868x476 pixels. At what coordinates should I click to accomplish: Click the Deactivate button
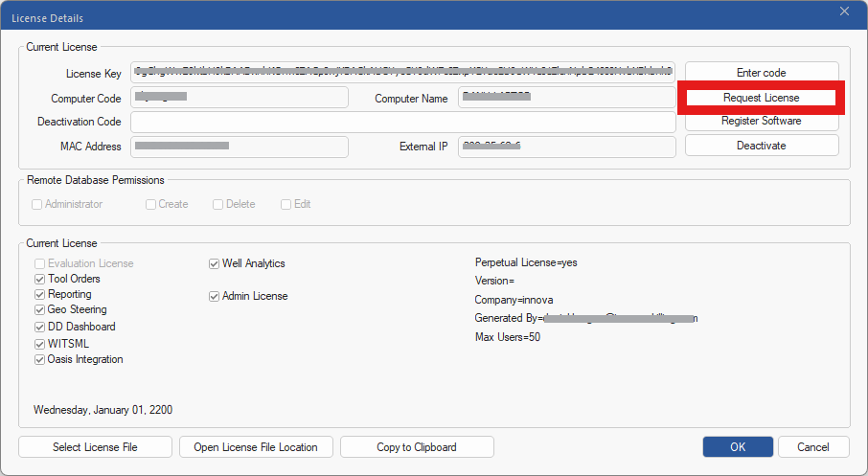click(761, 146)
